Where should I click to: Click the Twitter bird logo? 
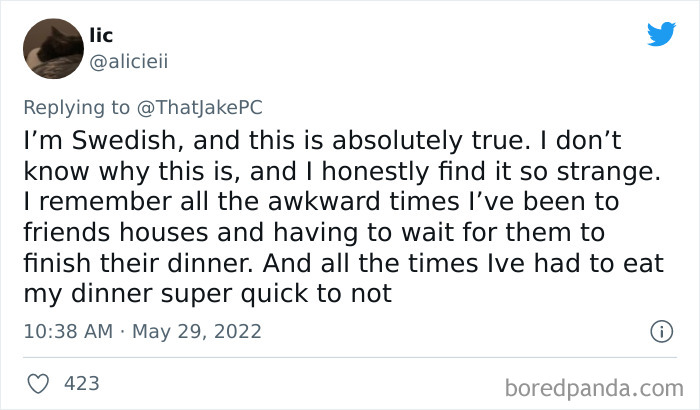(661, 33)
